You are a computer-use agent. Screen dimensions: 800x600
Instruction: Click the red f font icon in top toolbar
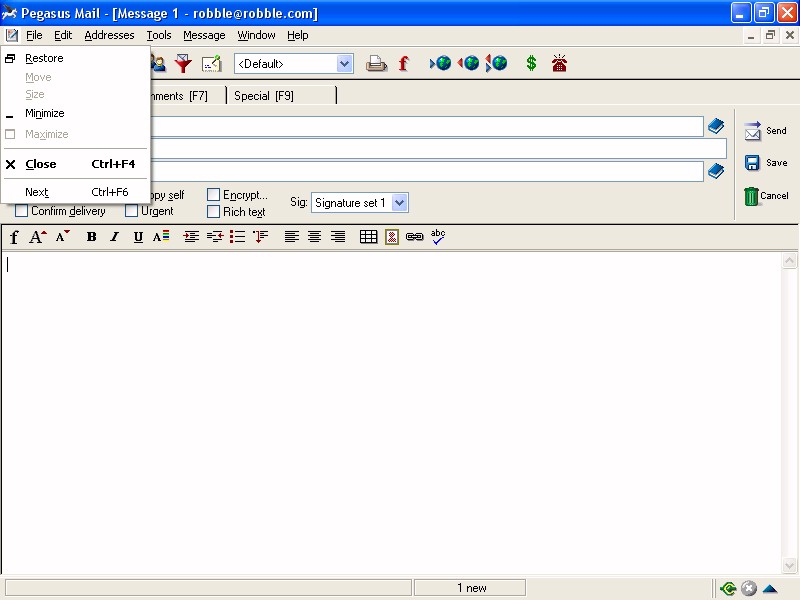point(404,64)
